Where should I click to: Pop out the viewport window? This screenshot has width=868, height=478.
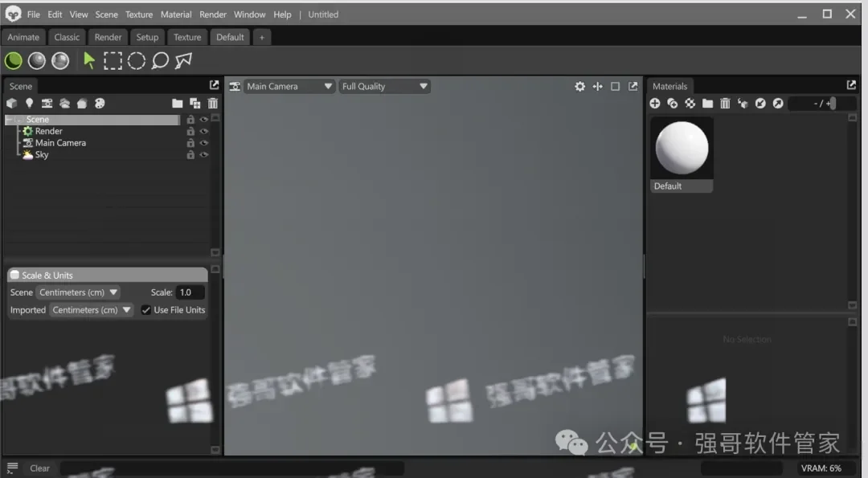pos(633,86)
